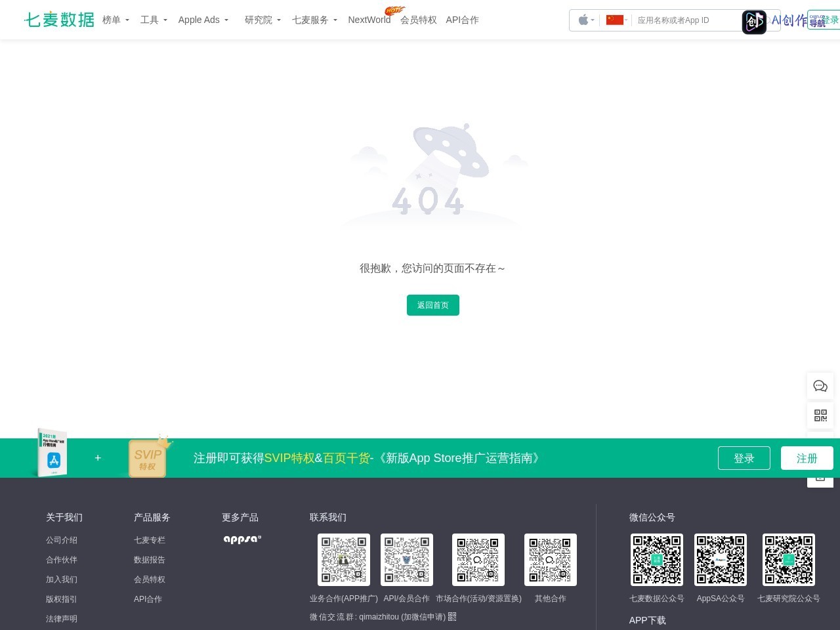Click the 业务合作(APP推广) QR code
The width and height of the screenshot is (840, 630).
pos(344,560)
